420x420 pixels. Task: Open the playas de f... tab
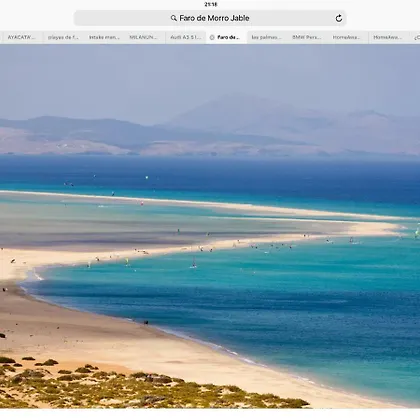point(63,37)
